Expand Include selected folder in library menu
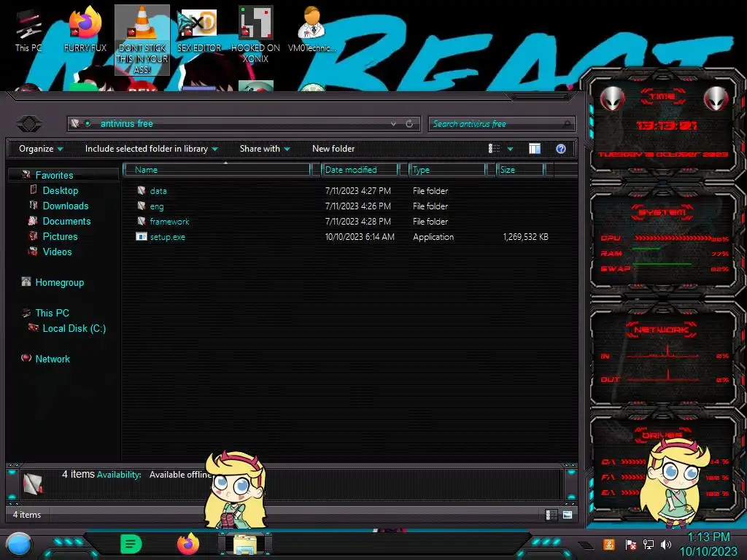Viewport: 747px width, 560px height. point(152,149)
